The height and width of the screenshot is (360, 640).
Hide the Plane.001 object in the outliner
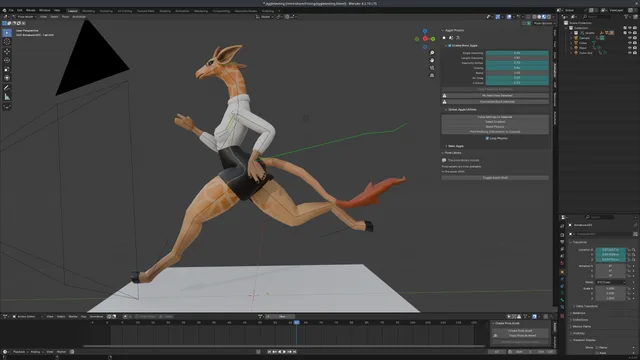(x=630, y=53)
